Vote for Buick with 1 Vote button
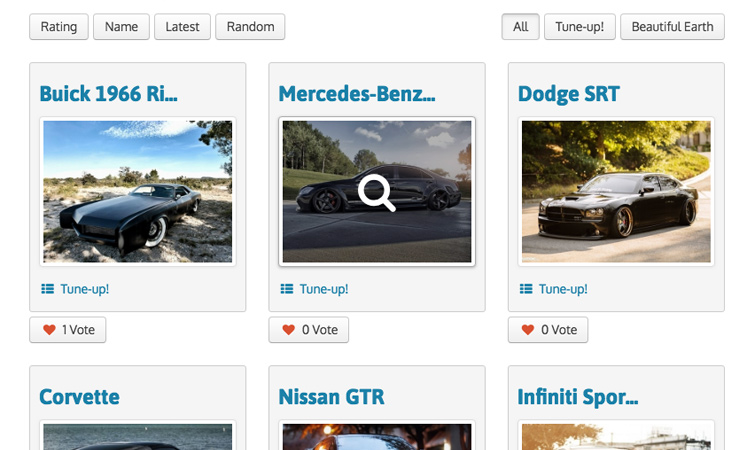The height and width of the screenshot is (450, 753). (68, 330)
